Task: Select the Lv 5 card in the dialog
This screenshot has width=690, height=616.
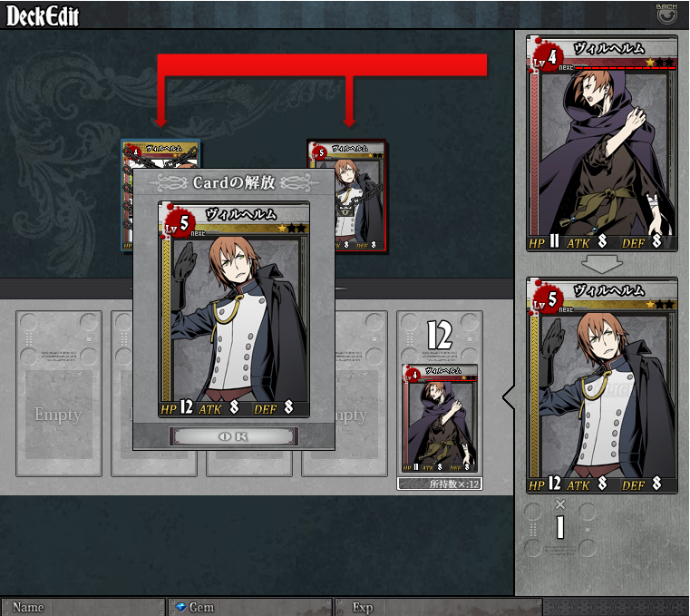Action: (234, 309)
